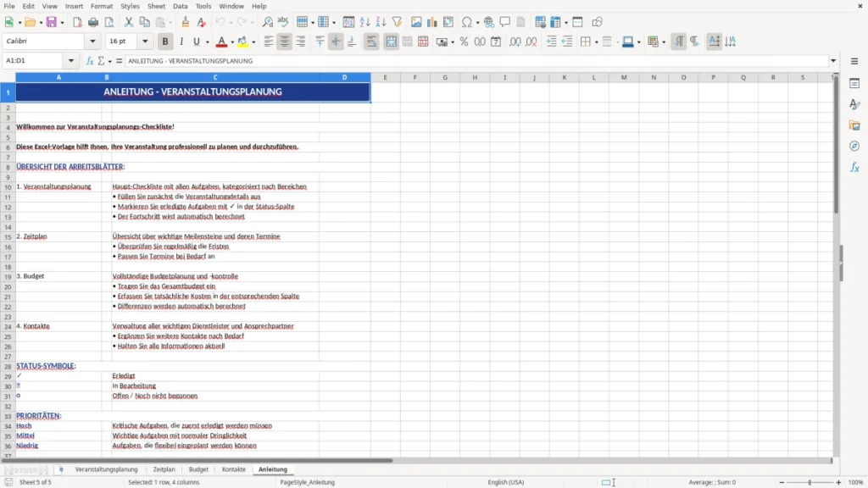Switch to the Budget sheet tab
This screenshot has height=488, width=868.
click(198, 469)
